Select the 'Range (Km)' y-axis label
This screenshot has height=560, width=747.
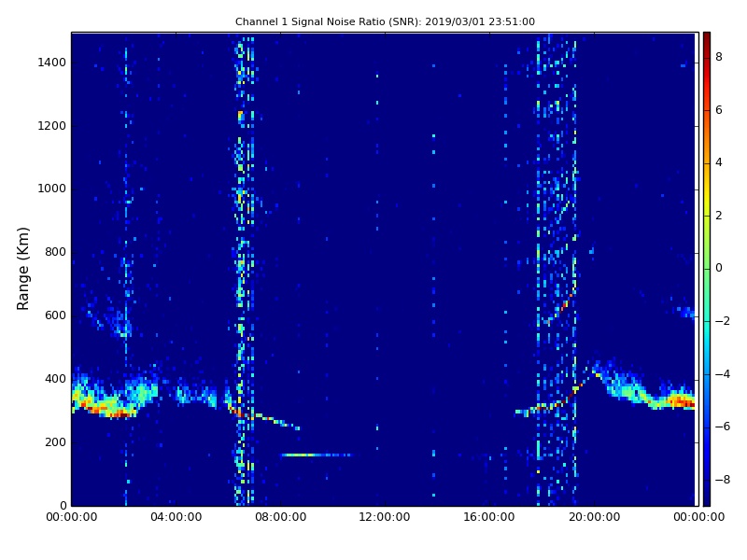coord(24,268)
